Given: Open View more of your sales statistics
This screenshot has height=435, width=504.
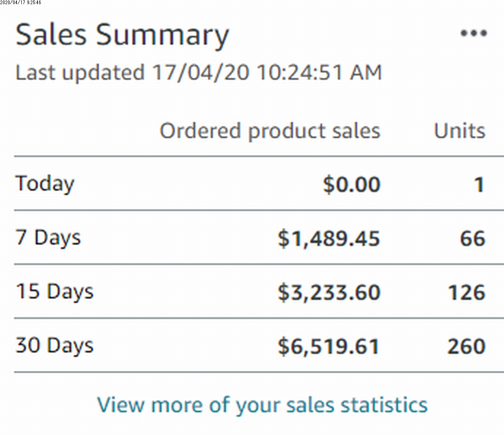Looking at the screenshot, I should (x=262, y=406).
